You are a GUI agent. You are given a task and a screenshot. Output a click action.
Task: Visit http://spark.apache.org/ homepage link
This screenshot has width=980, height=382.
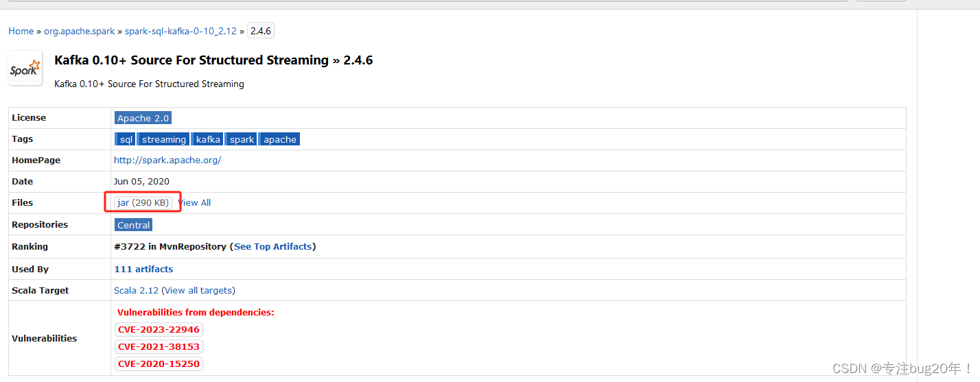(x=167, y=160)
